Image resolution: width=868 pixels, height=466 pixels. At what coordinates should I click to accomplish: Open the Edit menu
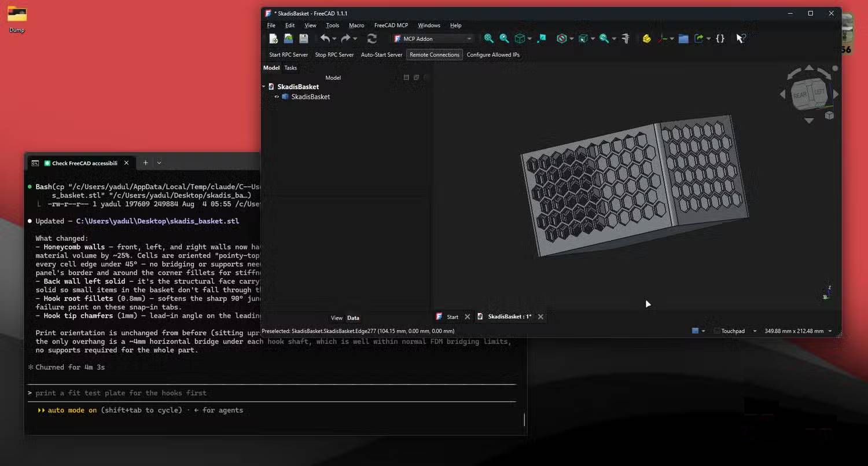[290, 25]
